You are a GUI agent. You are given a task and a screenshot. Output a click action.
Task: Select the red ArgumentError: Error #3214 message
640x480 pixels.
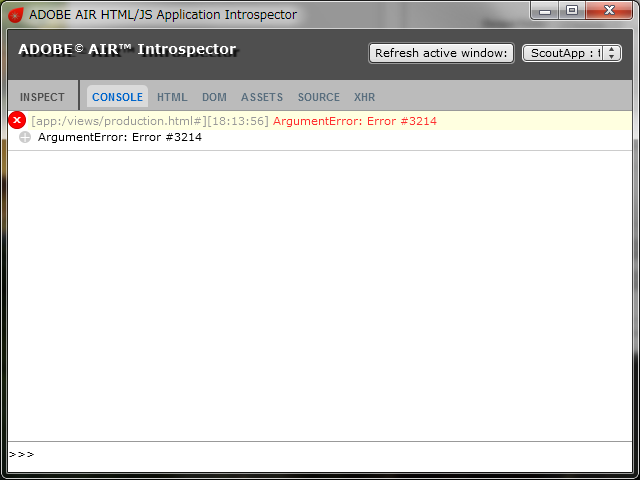355,121
